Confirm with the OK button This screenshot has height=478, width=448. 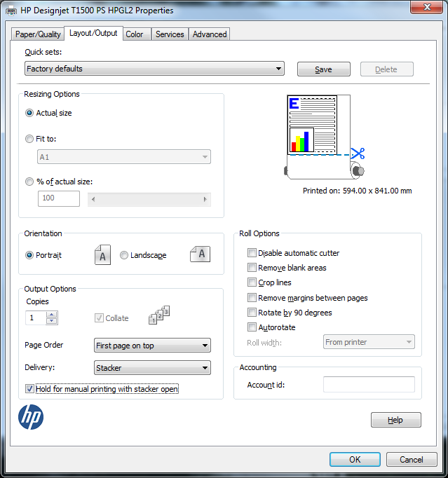pos(355,459)
